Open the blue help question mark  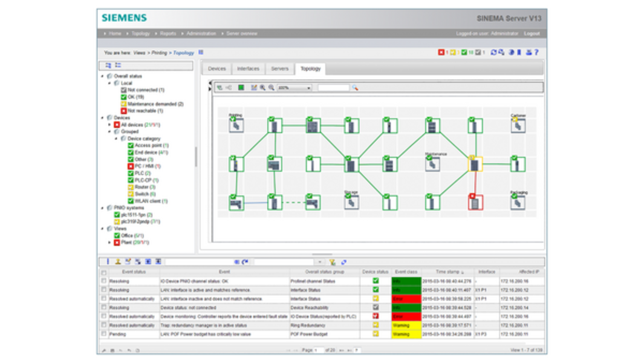coord(536,52)
